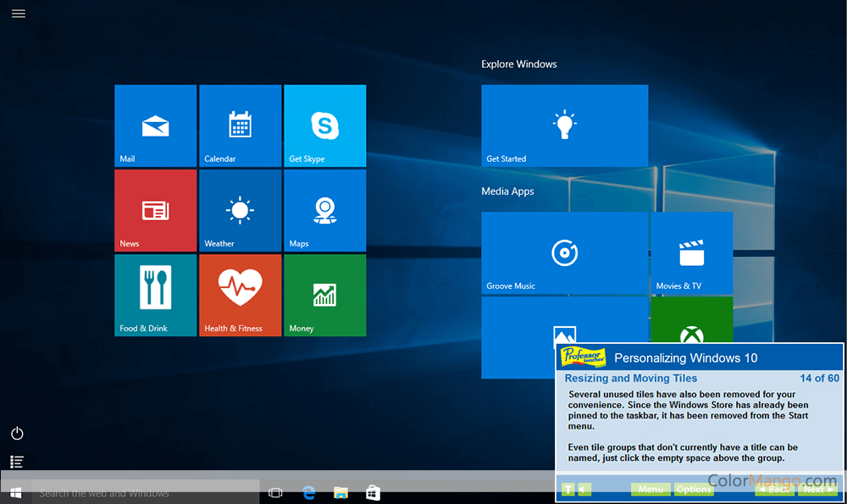This screenshot has width=847, height=504.
Task: Click the Professor Teaches logo
Action: pyautogui.click(x=584, y=357)
